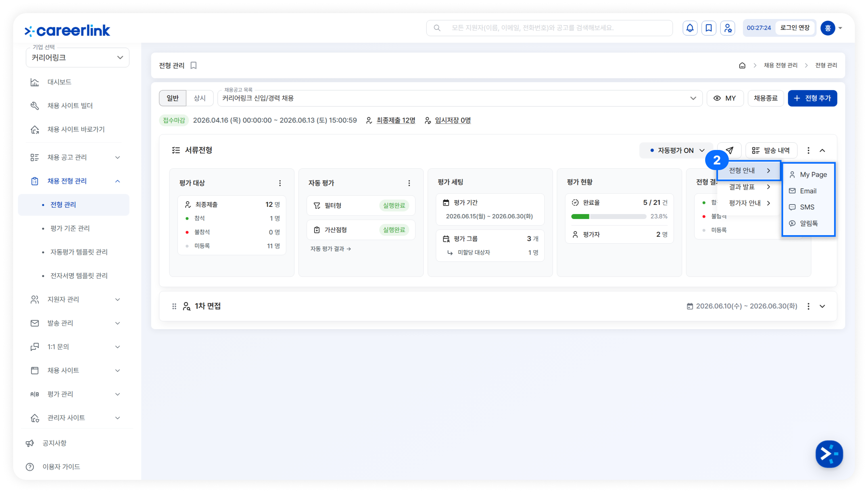Select 전형 안내 in the send menu
Image resolution: width=868 pixels, height=493 pixels.
[x=749, y=170]
